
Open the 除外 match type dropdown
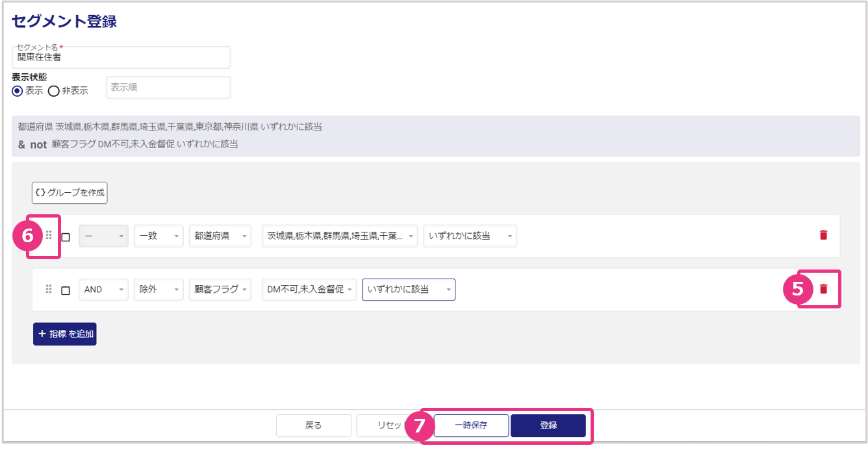click(159, 290)
